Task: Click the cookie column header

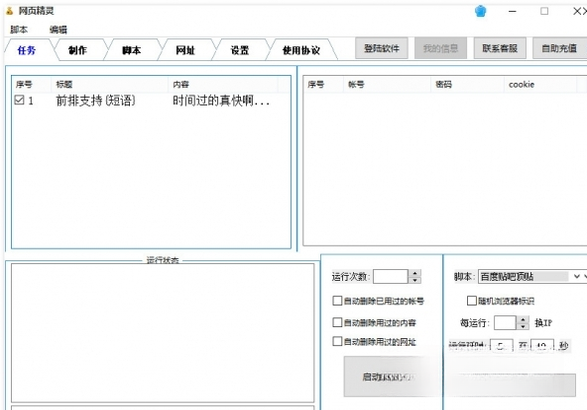Action: click(540, 85)
